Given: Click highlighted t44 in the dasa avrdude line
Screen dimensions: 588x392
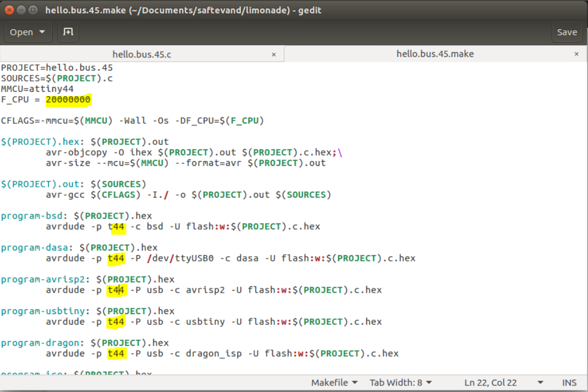Looking at the screenshot, I should [116, 258].
